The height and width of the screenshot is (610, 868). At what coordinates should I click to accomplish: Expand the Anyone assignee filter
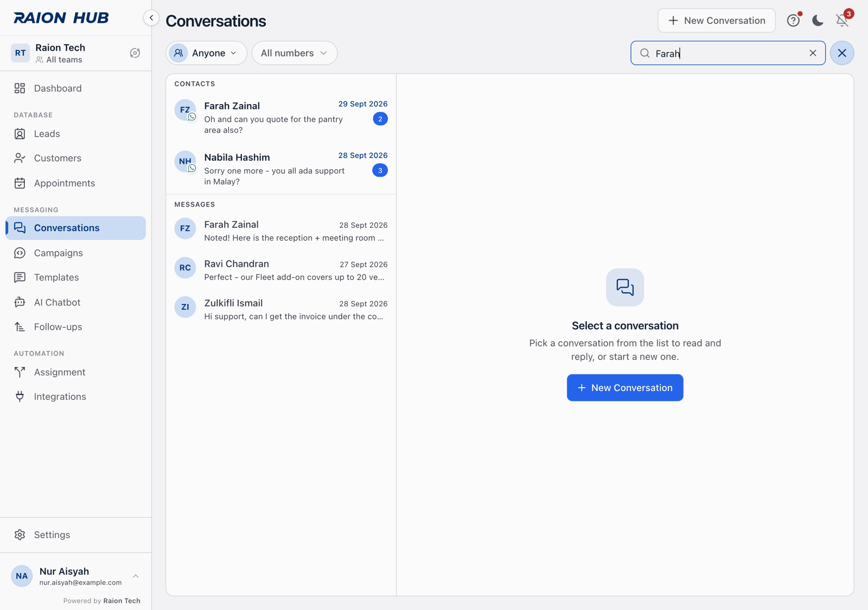(x=206, y=53)
